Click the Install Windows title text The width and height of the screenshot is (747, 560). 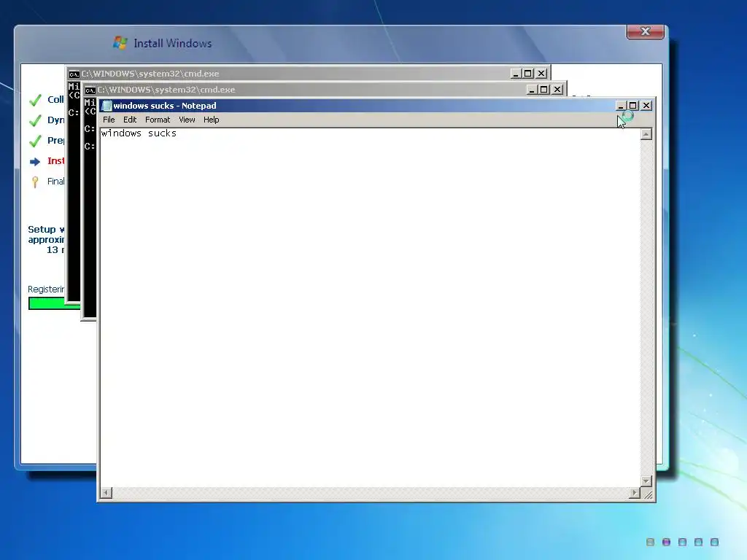click(x=172, y=43)
